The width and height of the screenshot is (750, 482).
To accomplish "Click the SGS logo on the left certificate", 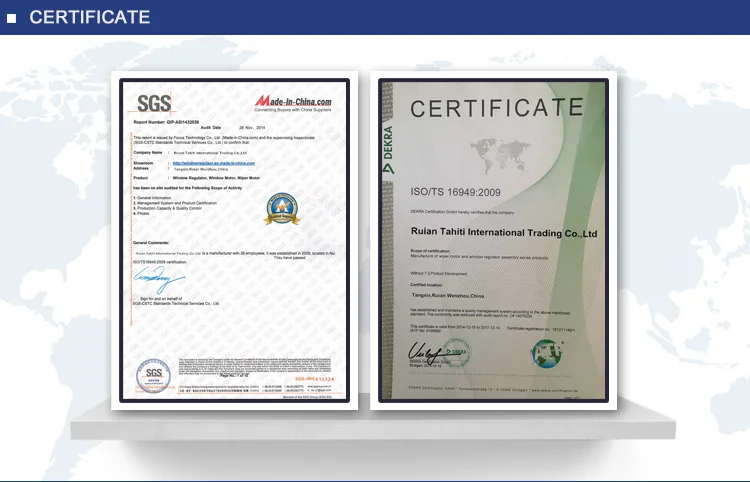I will point(154,102).
